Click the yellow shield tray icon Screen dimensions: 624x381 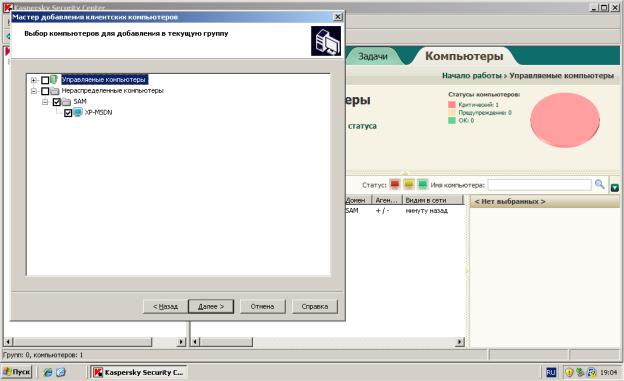click(x=569, y=373)
